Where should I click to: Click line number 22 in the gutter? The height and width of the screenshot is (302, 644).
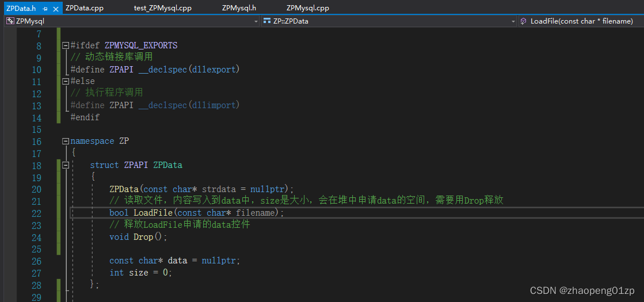(36, 213)
